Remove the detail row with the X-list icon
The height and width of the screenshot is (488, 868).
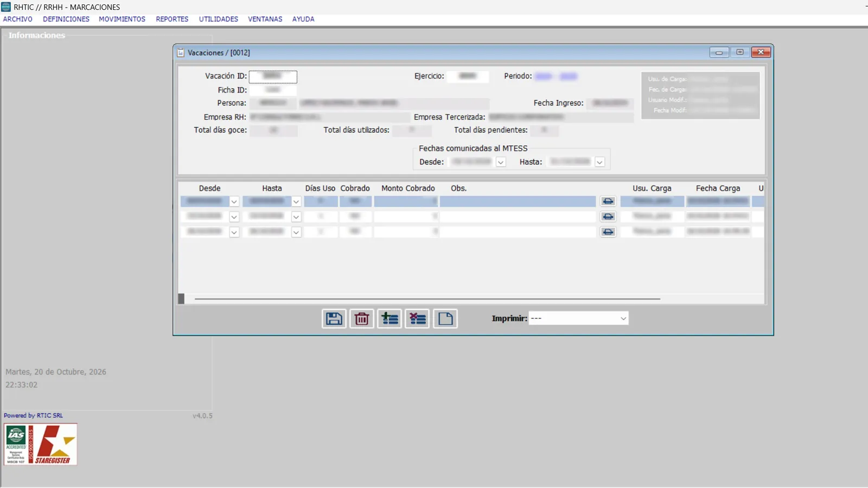coord(417,319)
